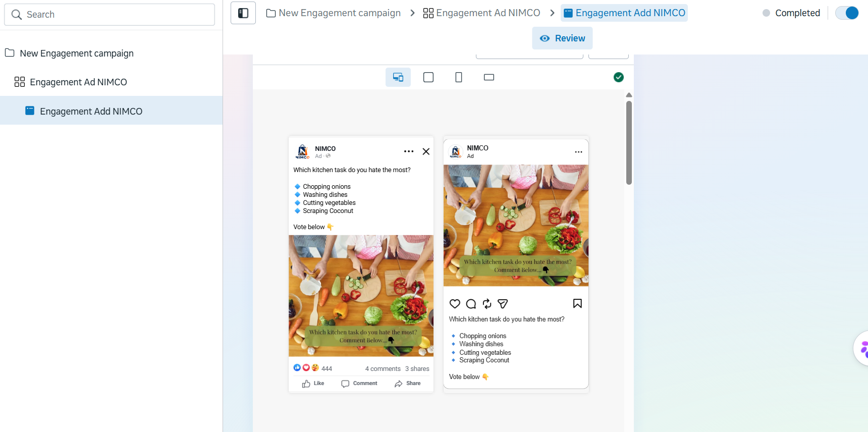
Task: Click the preview vertical scrollbar thumb
Action: (x=629, y=143)
